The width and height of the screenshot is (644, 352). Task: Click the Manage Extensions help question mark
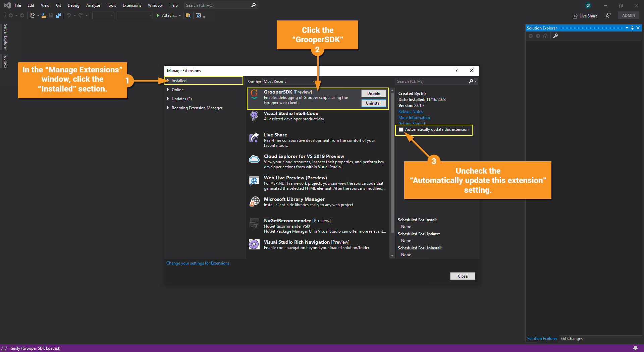tap(456, 70)
